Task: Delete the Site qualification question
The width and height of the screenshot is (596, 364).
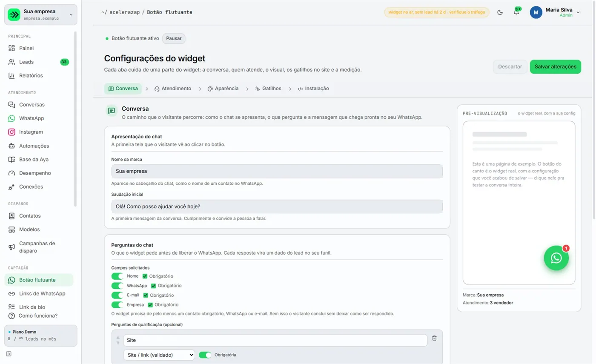Action: pos(434,338)
